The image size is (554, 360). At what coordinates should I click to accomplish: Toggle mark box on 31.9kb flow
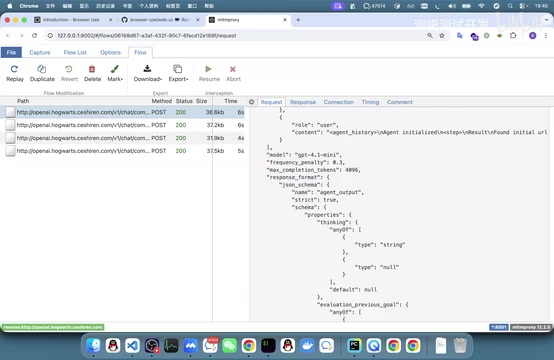click(11, 138)
